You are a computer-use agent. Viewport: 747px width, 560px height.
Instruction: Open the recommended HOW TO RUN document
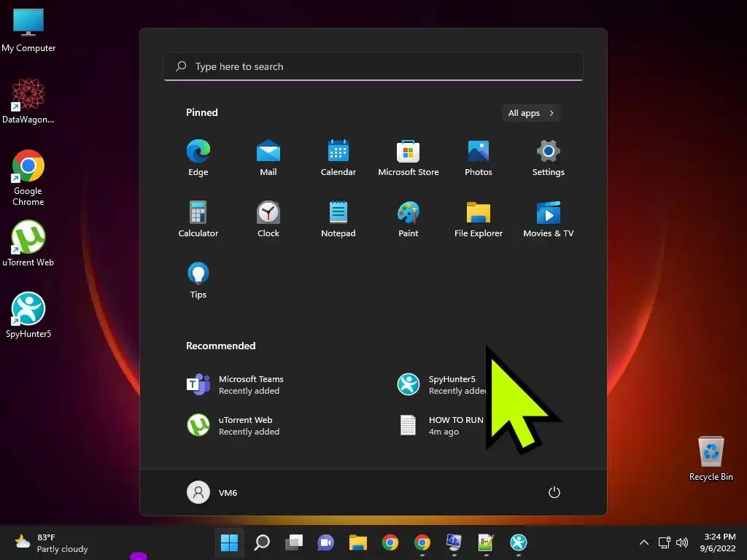tap(441, 426)
